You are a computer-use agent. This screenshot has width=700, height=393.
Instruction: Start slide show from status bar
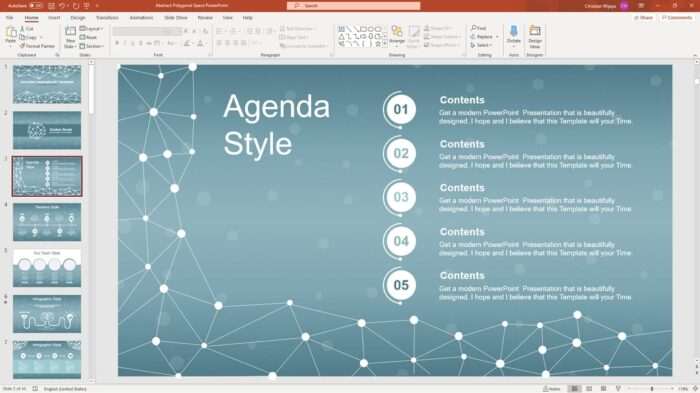[x=618, y=389]
